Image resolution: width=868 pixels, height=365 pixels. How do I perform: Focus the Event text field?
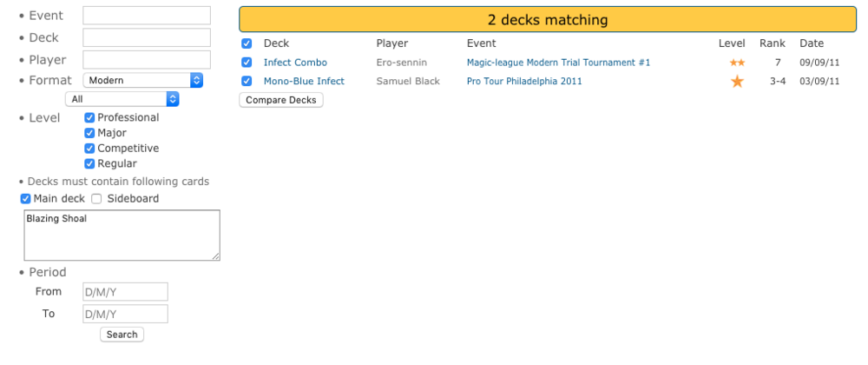coord(147,16)
